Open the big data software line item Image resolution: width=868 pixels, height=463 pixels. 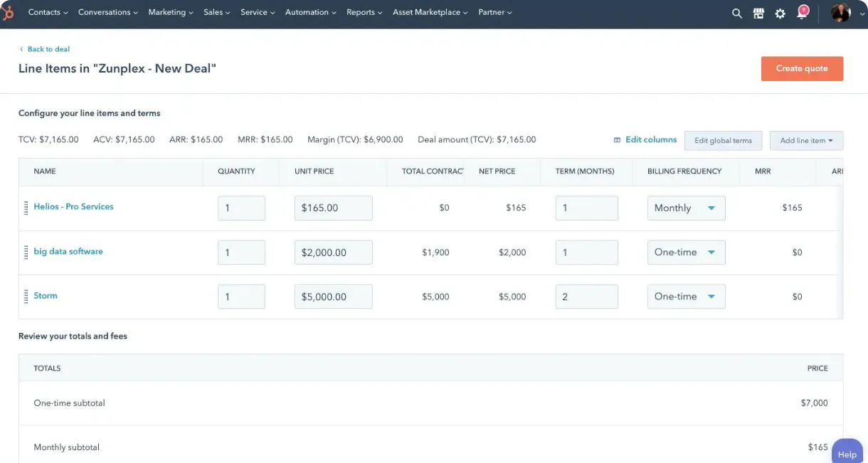coord(68,251)
